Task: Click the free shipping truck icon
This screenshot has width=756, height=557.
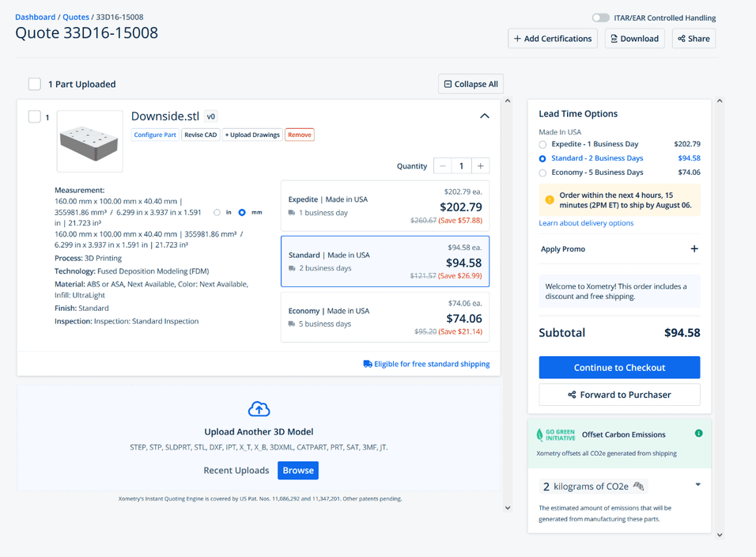Action: tap(368, 364)
